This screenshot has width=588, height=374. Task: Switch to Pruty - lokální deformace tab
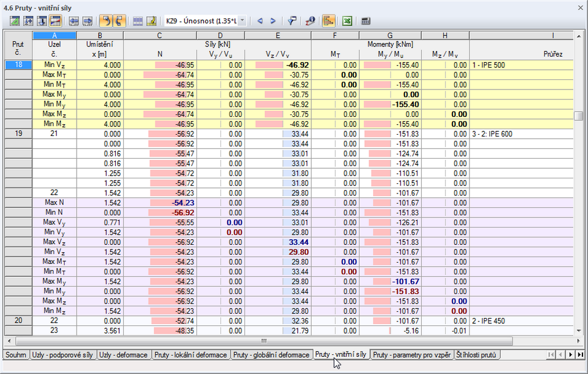191,355
